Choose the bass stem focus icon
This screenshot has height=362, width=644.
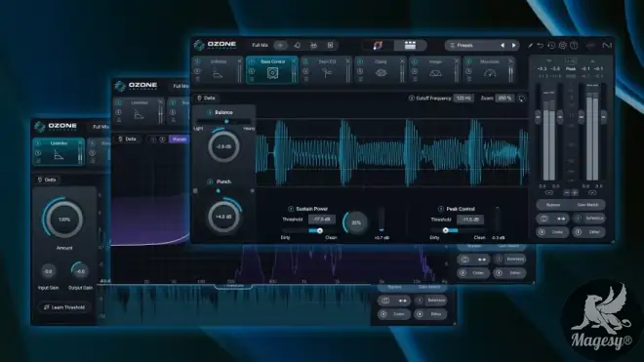point(330,45)
